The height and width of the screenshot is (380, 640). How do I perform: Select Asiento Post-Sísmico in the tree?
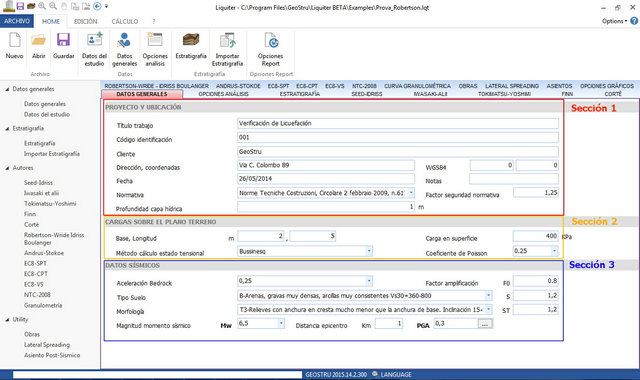pyautogui.click(x=52, y=356)
